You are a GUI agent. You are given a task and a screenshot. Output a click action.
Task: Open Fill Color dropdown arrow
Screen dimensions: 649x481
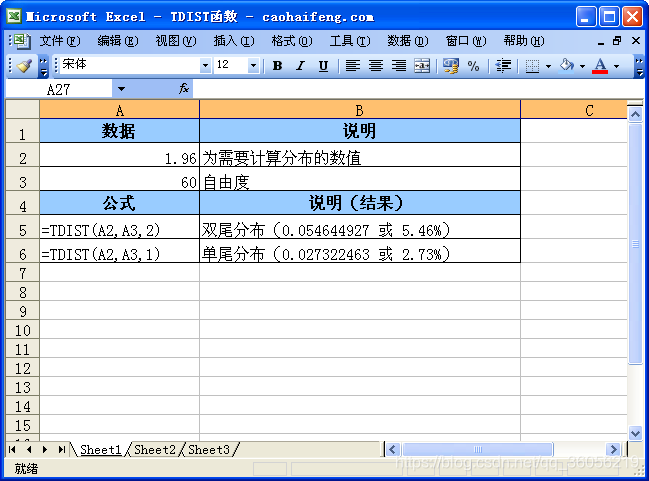(x=582, y=66)
